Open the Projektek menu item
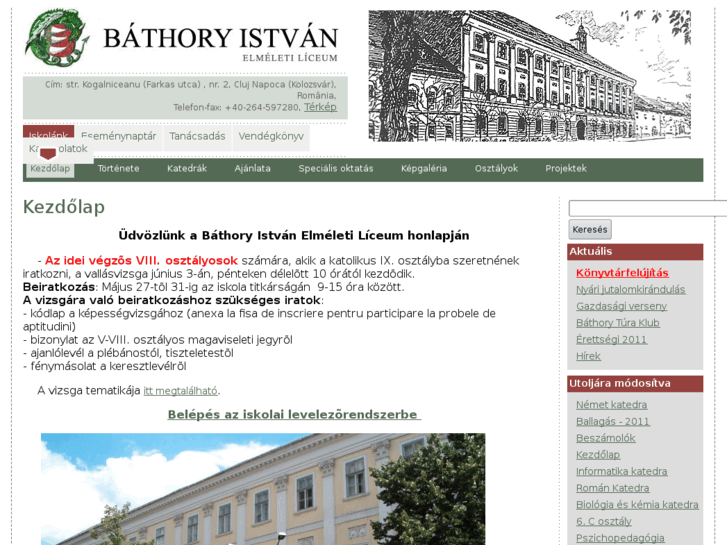Viewport: 727px width, 545px height. (x=566, y=168)
